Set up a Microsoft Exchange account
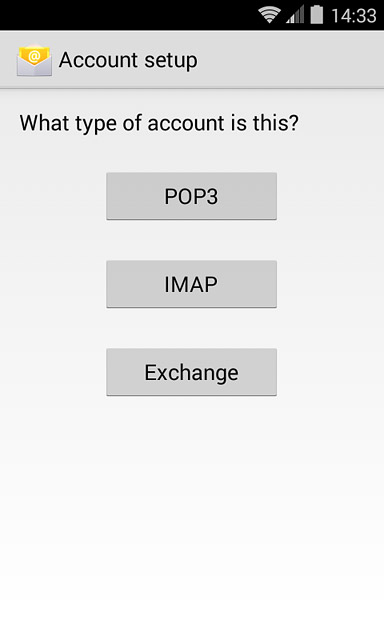 click(x=191, y=372)
